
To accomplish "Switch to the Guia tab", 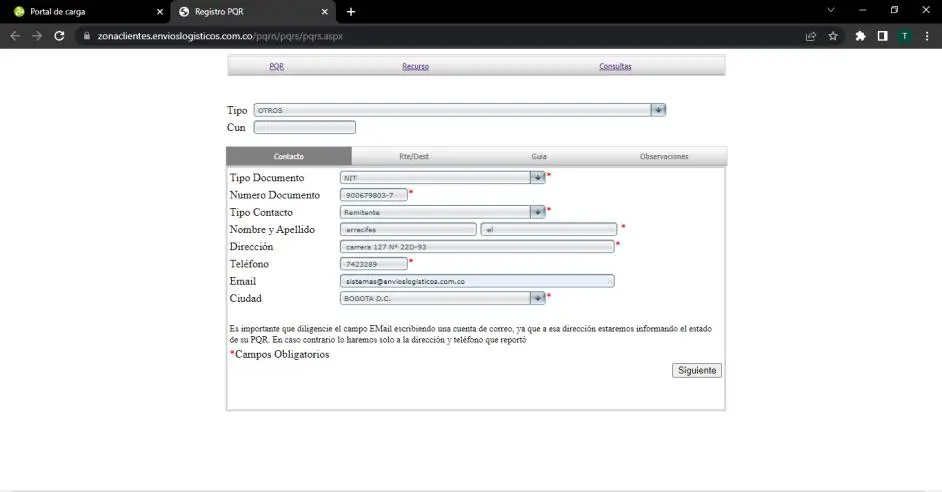I will pyautogui.click(x=539, y=156).
